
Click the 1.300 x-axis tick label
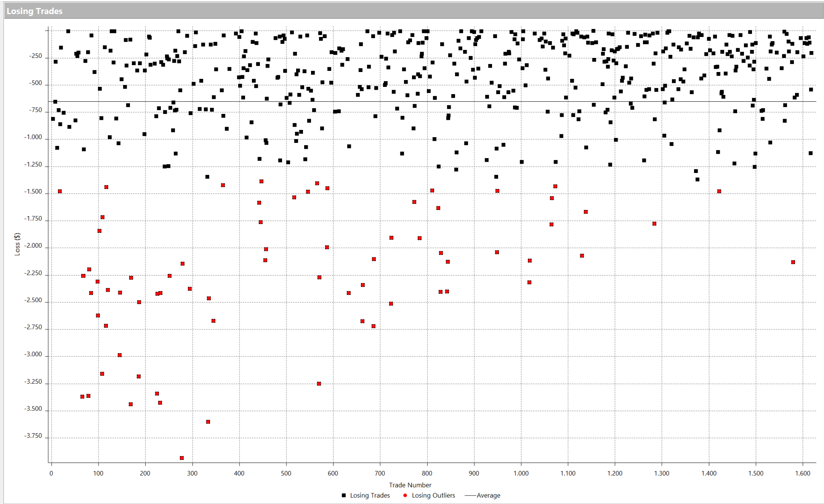pos(662,473)
